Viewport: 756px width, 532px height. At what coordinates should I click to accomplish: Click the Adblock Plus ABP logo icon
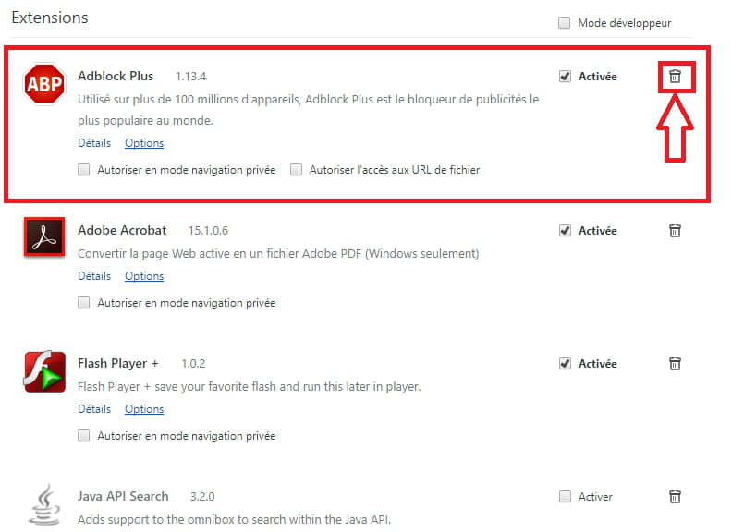pos(43,85)
